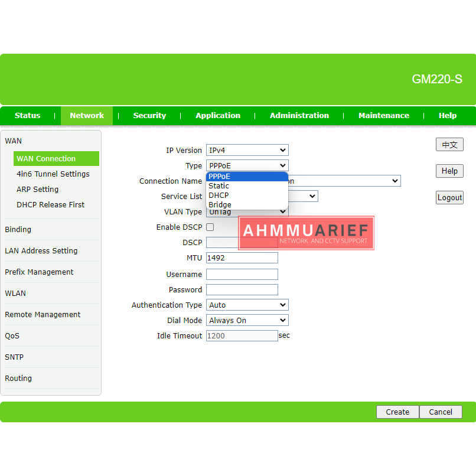
Task: Open the Dial Mode dropdown
Action: (247, 321)
